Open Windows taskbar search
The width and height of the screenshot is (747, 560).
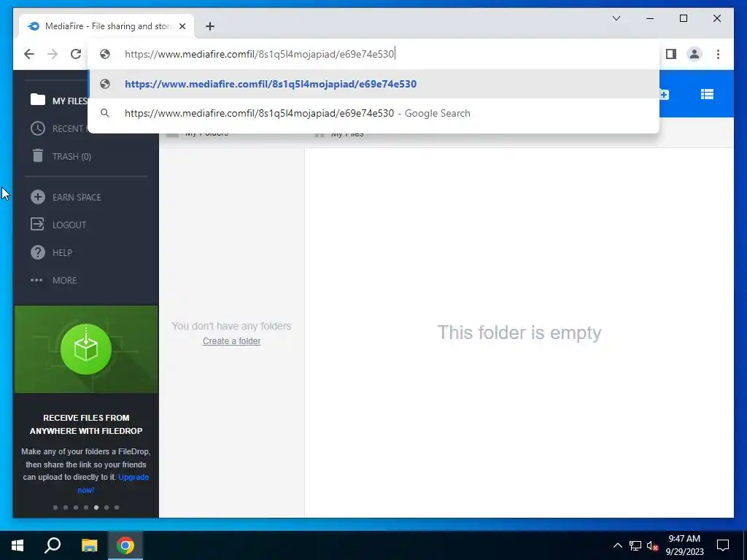point(53,545)
